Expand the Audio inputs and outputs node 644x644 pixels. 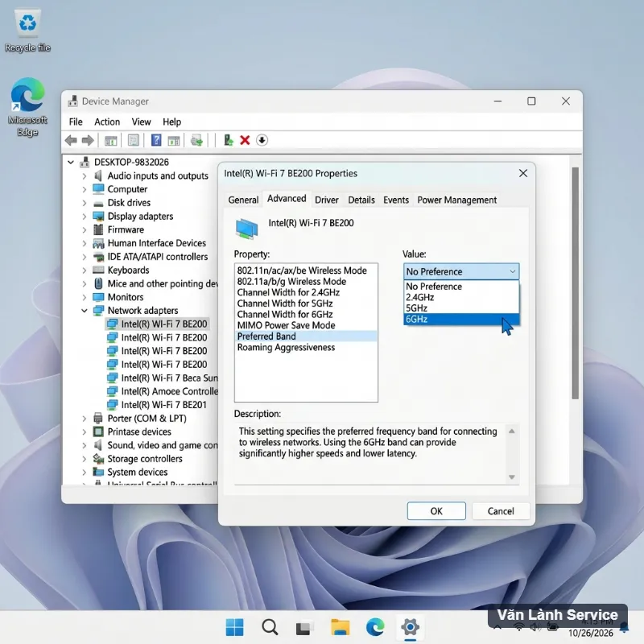(85, 176)
